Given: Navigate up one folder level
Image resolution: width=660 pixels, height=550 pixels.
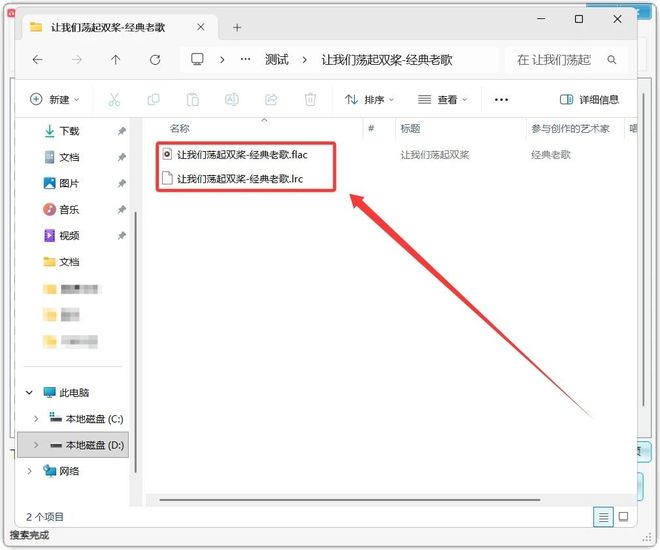Looking at the screenshot, I should 115,60.
